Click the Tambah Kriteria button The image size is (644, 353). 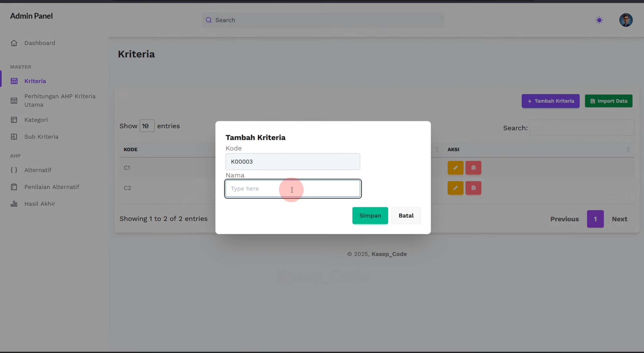coord(550,101)
